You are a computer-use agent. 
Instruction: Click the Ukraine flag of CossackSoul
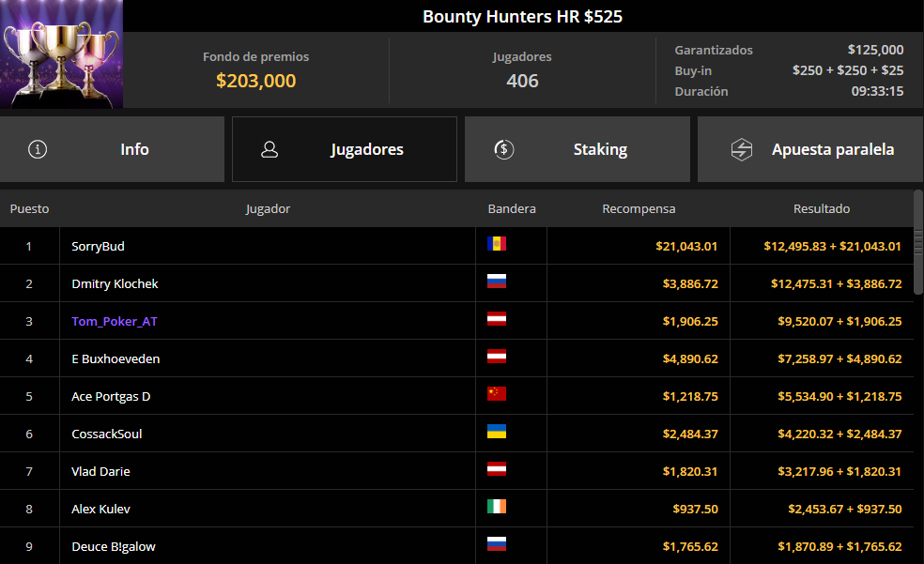pos(497,432)
